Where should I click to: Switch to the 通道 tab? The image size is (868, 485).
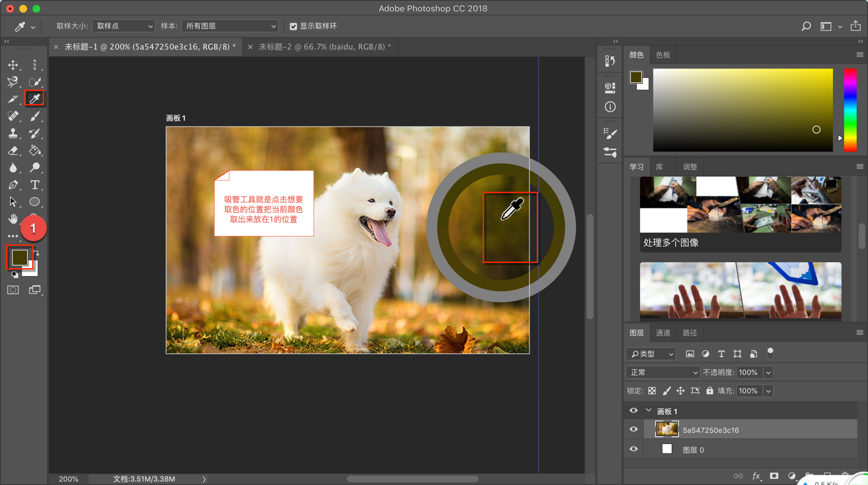click(663, 333)
